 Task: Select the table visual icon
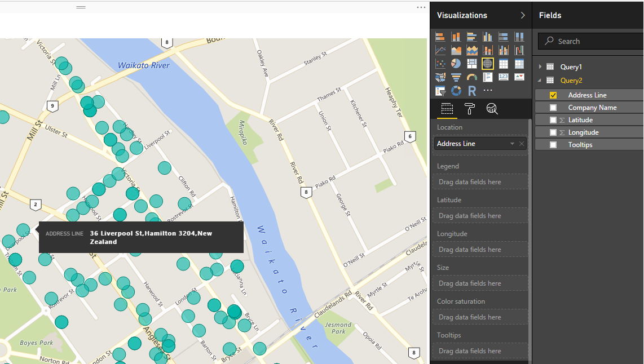(503, 64)
